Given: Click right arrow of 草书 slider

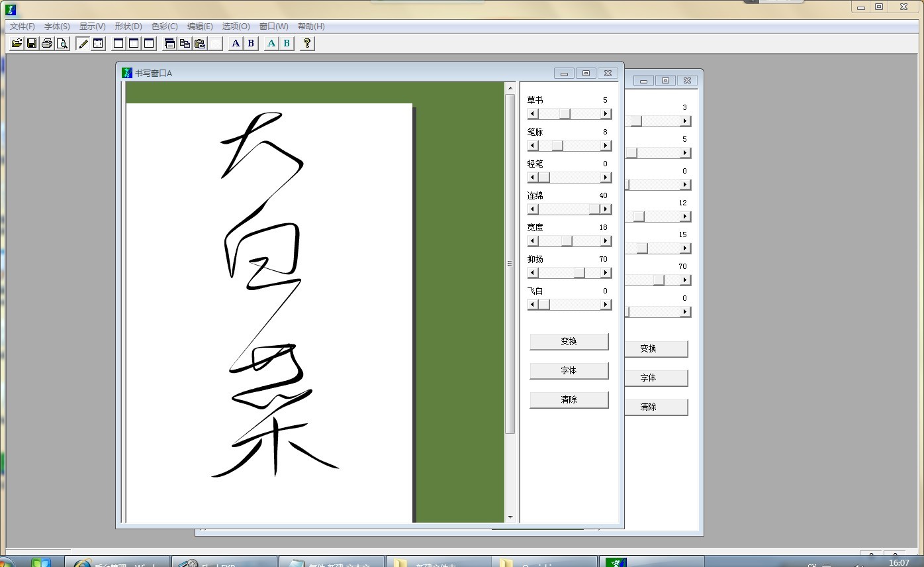Looking at the screenshot, I should click(x=606, y=114).
